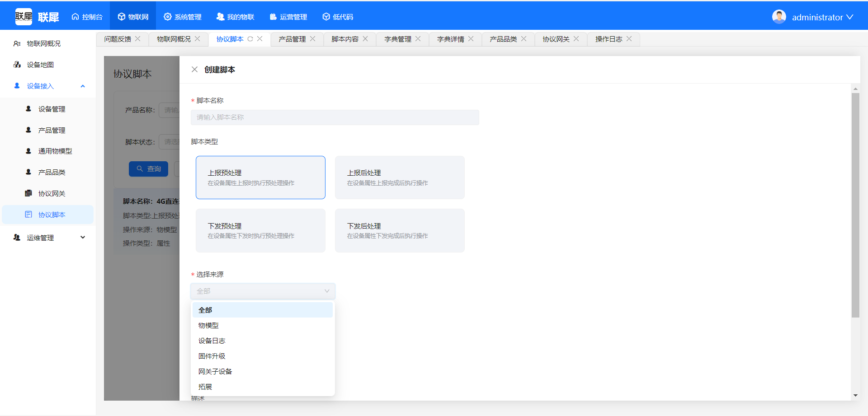
Task: Choose the 上报后处理 script type card
Action: (400, 178)
